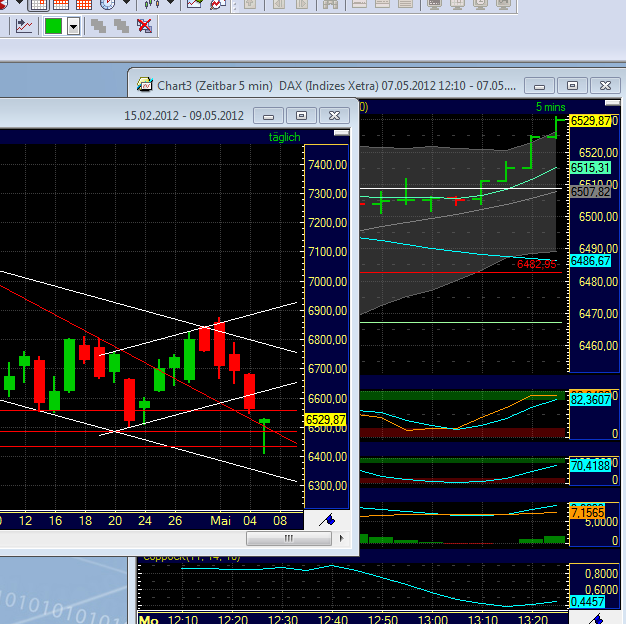
Task: Click the chart magnifier zoom icon
Action: point(218,4)
